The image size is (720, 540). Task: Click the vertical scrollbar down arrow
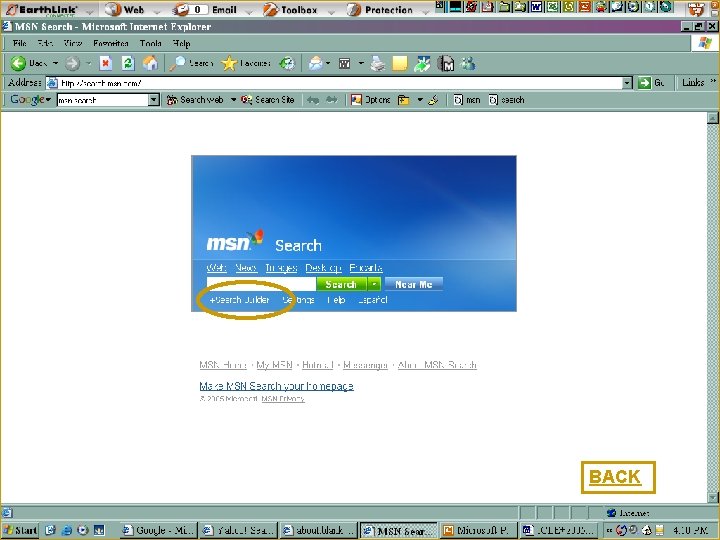pos(713,498)
